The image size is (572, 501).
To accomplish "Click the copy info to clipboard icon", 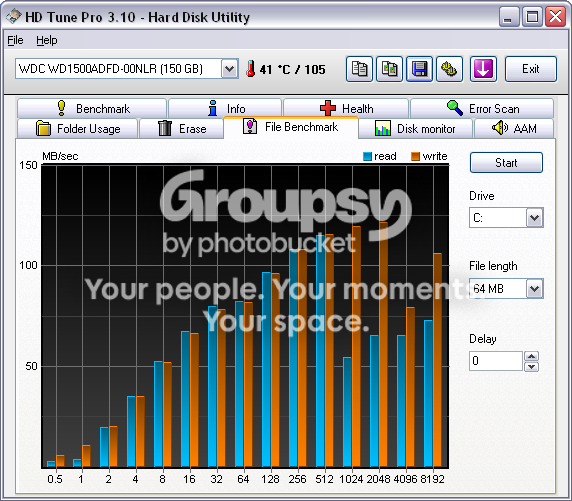I will (359, 69).
